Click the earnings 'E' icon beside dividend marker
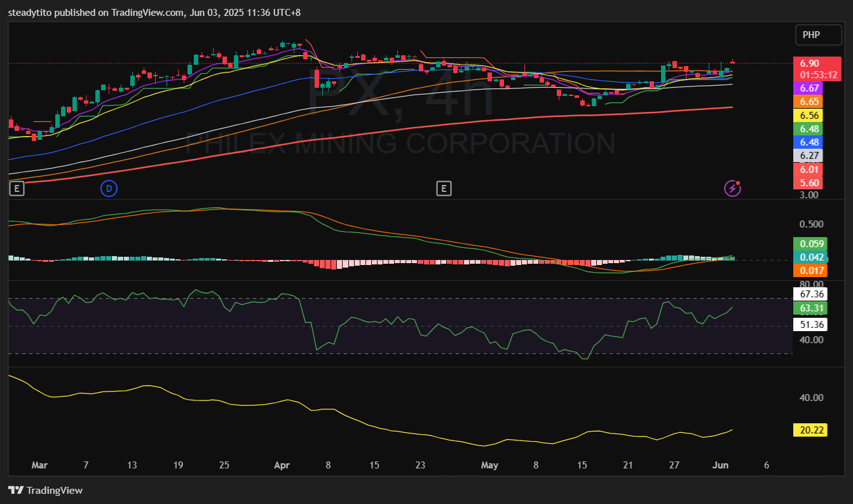 [17, 188]
